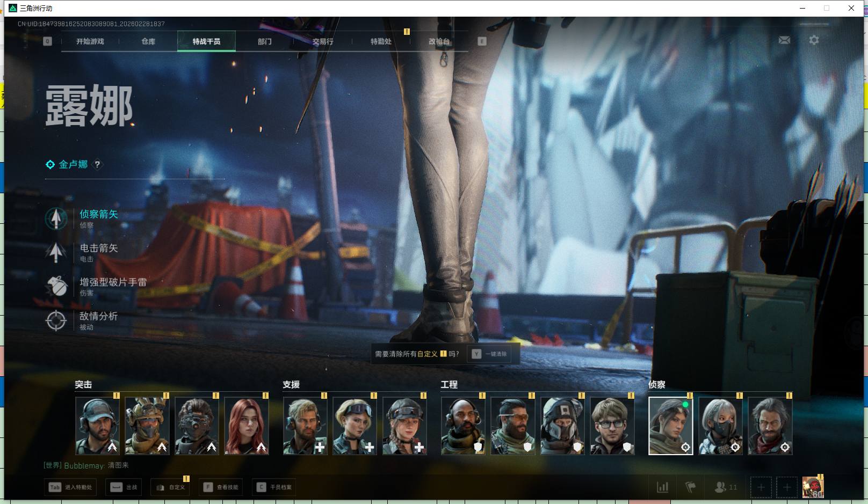Select the 敌情分析 passive skill icon

pyautogui.click(x=56, y=320)
